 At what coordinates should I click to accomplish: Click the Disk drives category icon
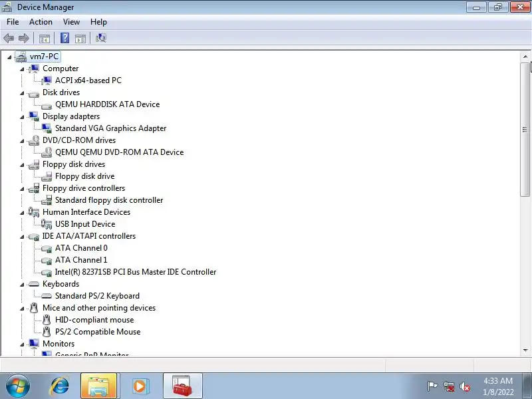[x=34, y=93]
